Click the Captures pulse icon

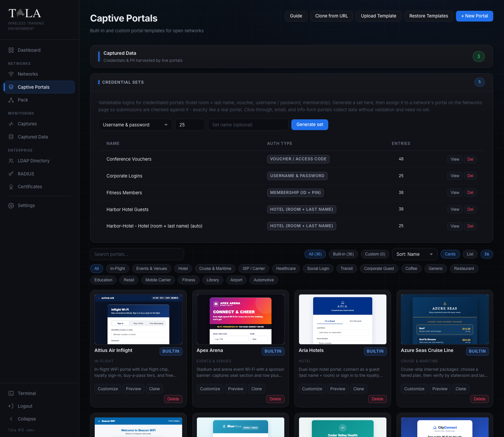pyautogui.click(x=11, y=124)
